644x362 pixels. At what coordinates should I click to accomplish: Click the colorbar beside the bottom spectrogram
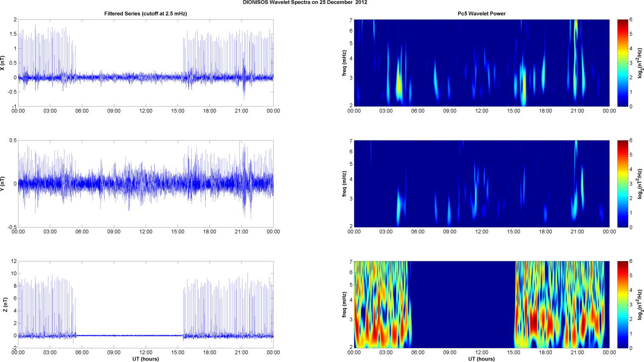coord(622,304)
